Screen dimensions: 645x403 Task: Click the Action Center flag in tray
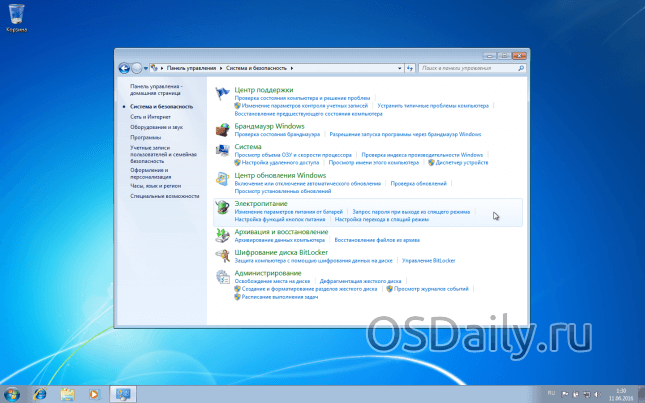(x=565, y=394)
